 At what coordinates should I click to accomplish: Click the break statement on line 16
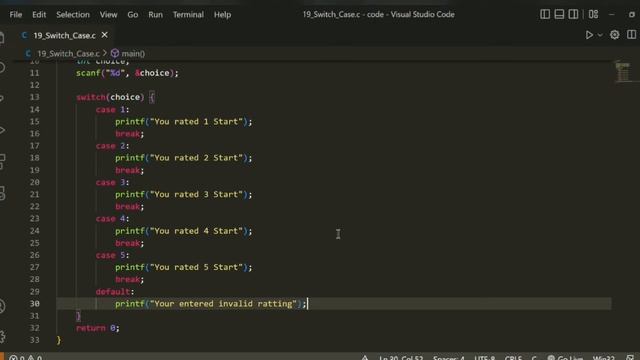click(x=129, y=134)
